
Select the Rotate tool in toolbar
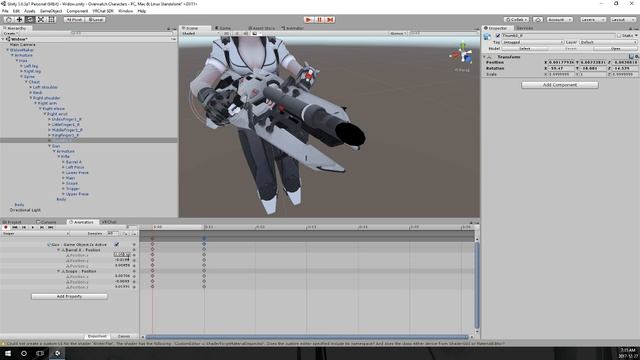tap(30, 19)
